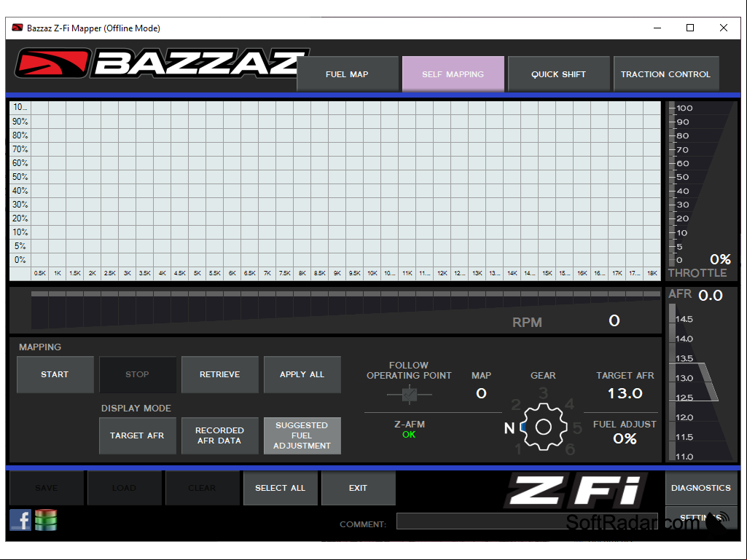
Task: Click the Apply All button
Action: pyautogui.click(x=302, y=374)
